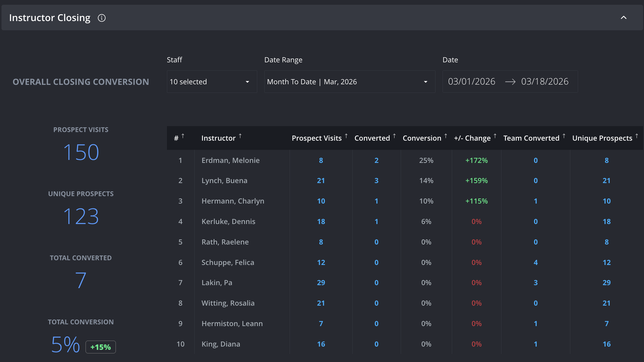Edit the end date 03/18/2026 field
The width and height of the screenshot is (644, 362).
tap(545, 82)
